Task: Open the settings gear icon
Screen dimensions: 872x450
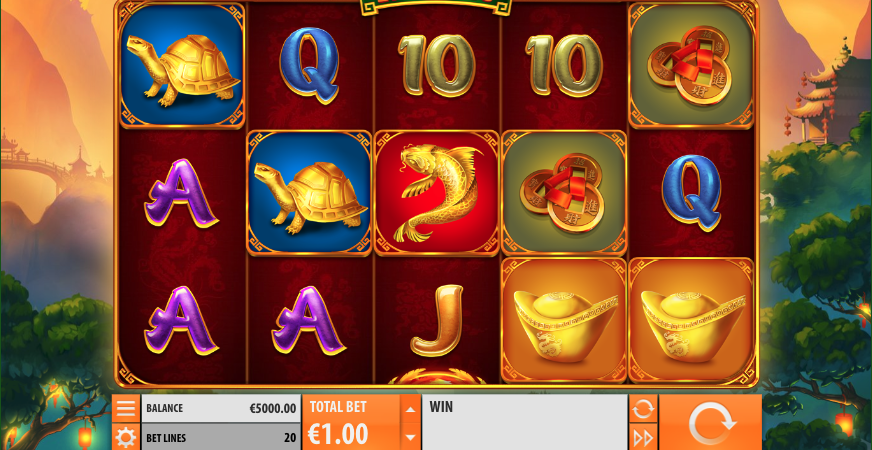Action: tap(126, 437)
